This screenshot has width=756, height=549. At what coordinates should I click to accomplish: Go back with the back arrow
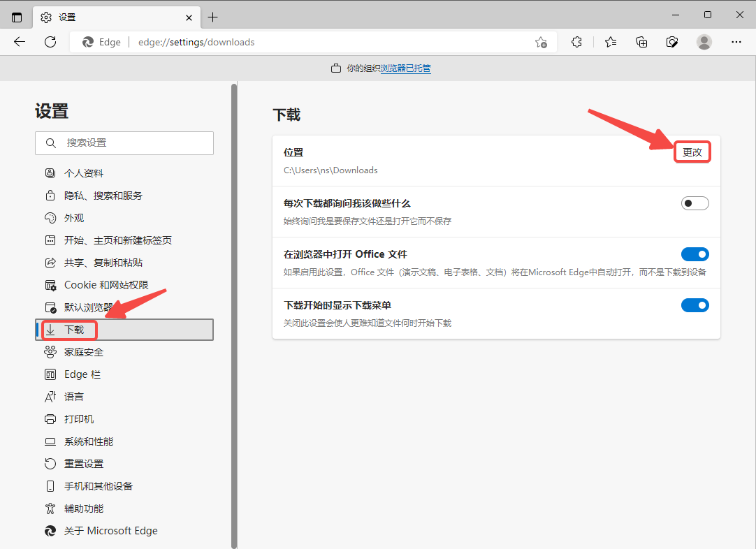point(20,42)
